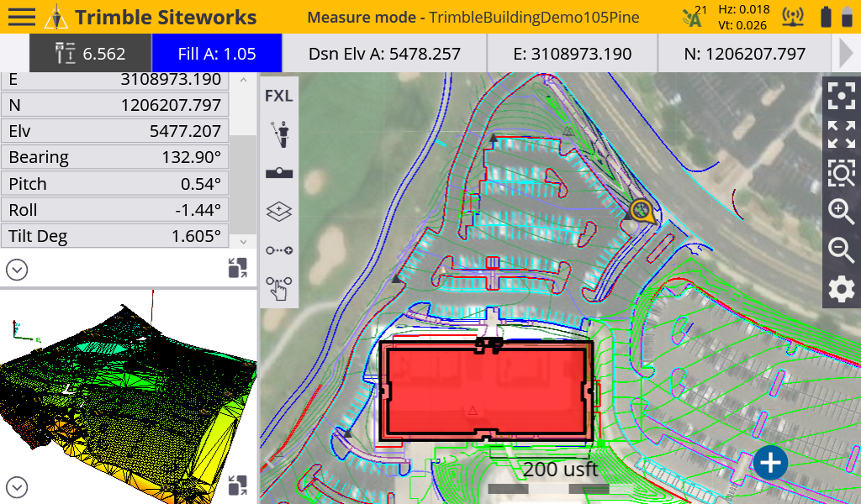861x504 pixels.
Task: Select the Fill A: 1.05 info tile
Action: click(217, 53)
